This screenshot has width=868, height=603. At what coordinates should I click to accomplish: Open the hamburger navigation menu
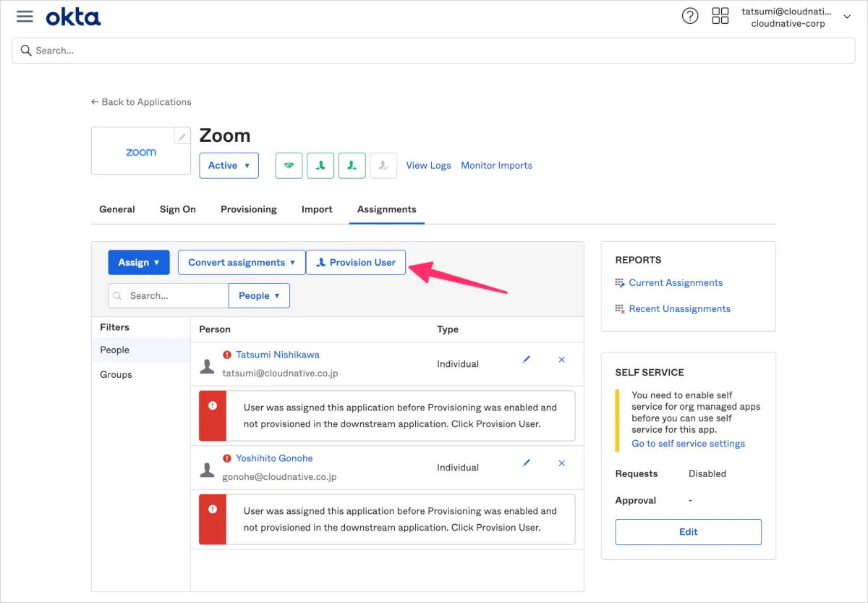click(25, 17)
